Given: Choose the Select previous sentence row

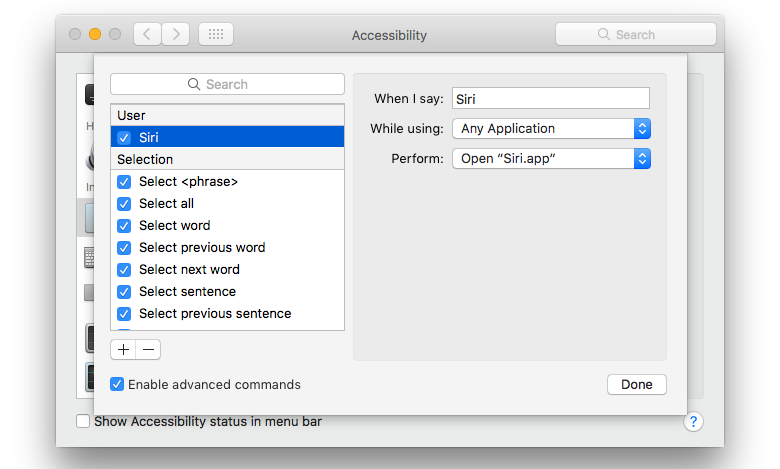Looking at the screenshot, I should tap(215, 314).
